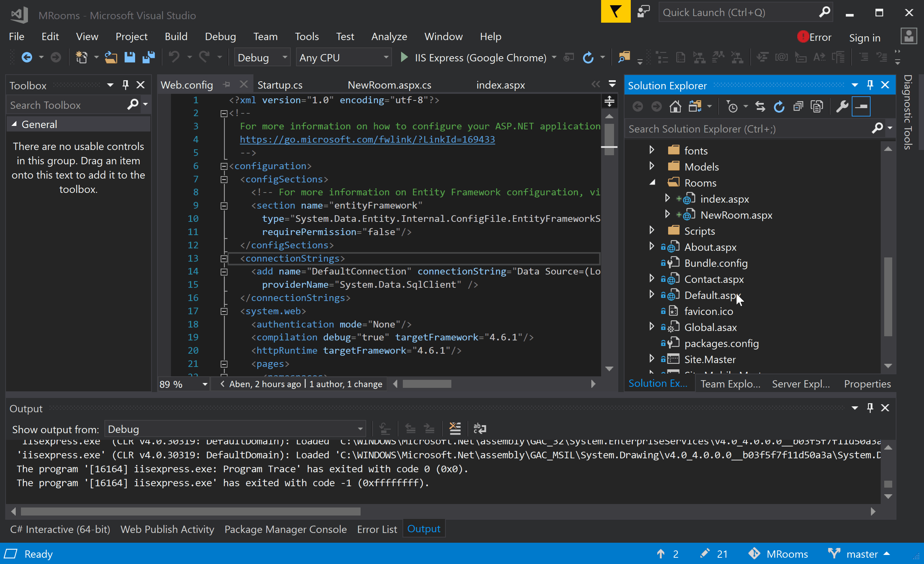
Task: Open the Tools menu
Action: click(x=306, y=36)
